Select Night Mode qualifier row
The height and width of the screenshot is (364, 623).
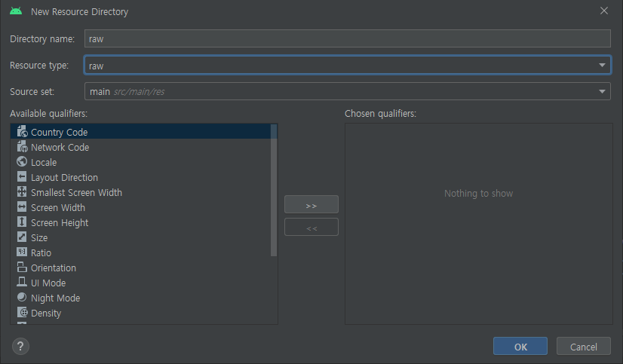140,298
